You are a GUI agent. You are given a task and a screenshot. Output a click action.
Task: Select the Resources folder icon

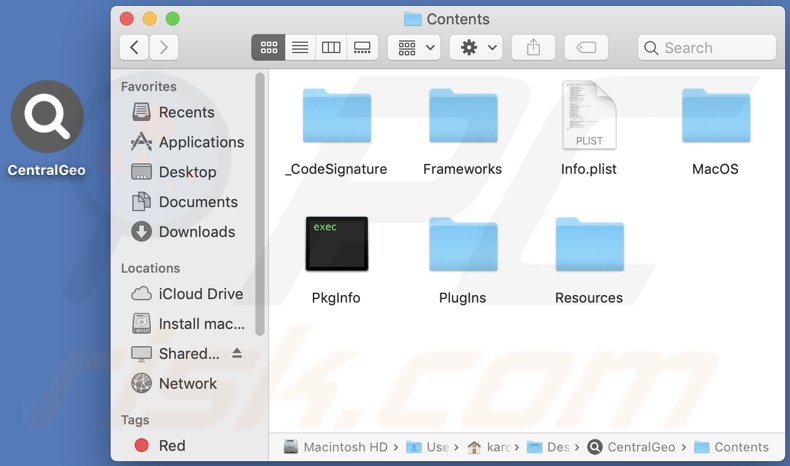[589, 245]
